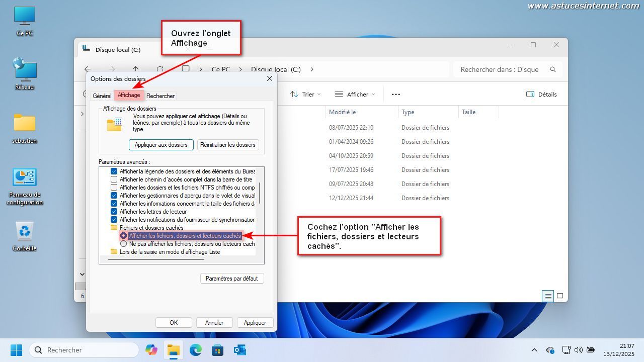
Task: Launch Microsoft Edge from the taskbar
Action: pos(195,350)
